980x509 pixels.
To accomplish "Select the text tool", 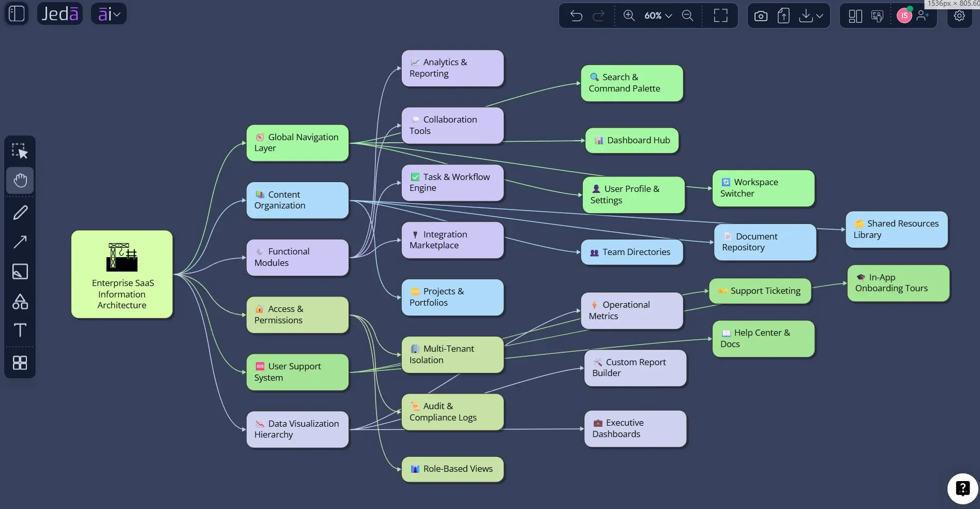I will pos(20,330).
